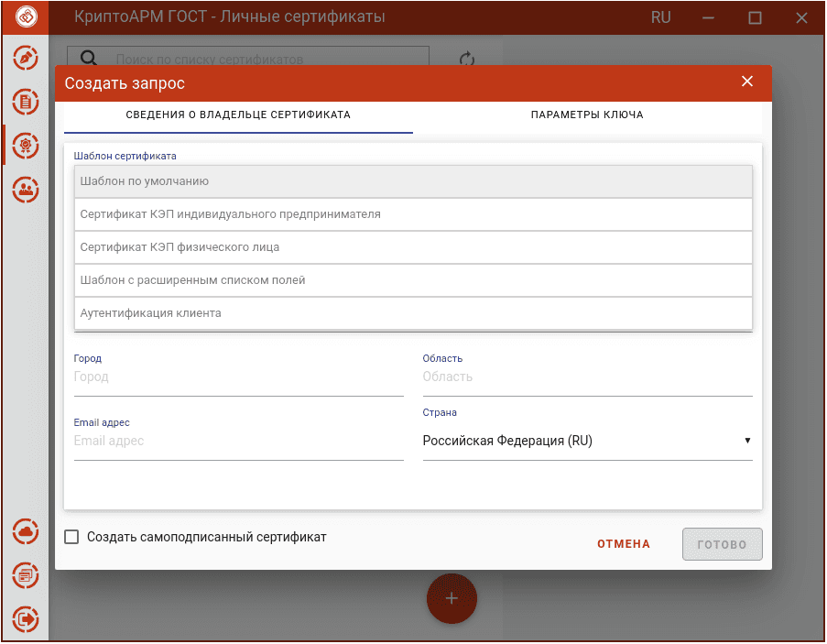The width and height of the screenshot is (827, 644).
Task: Choose Сертификат КЭП физического лица
Action: coord(414,247)
